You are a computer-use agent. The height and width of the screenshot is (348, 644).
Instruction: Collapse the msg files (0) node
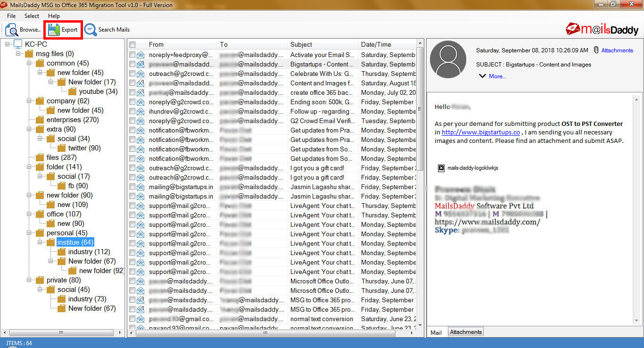tap(18, 54)
